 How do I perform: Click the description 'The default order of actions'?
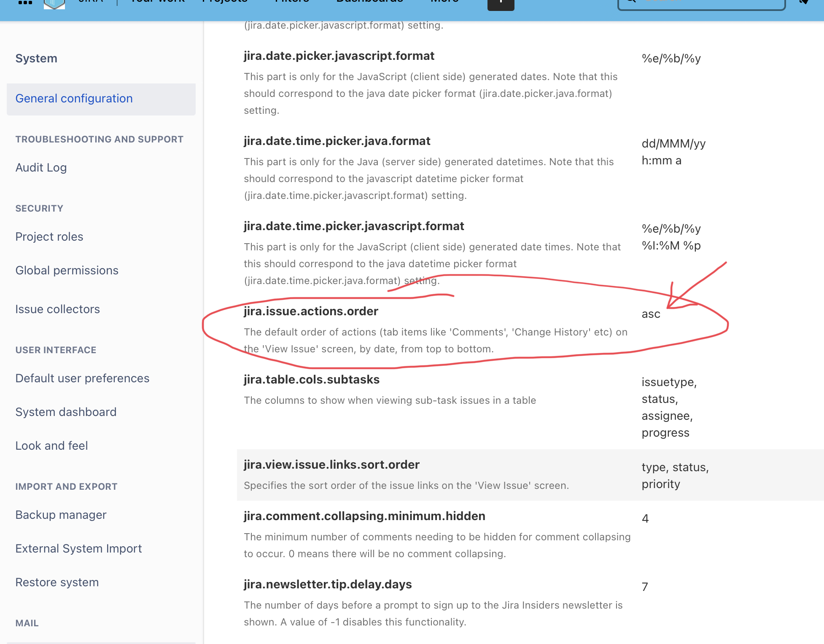pos(436,341)
